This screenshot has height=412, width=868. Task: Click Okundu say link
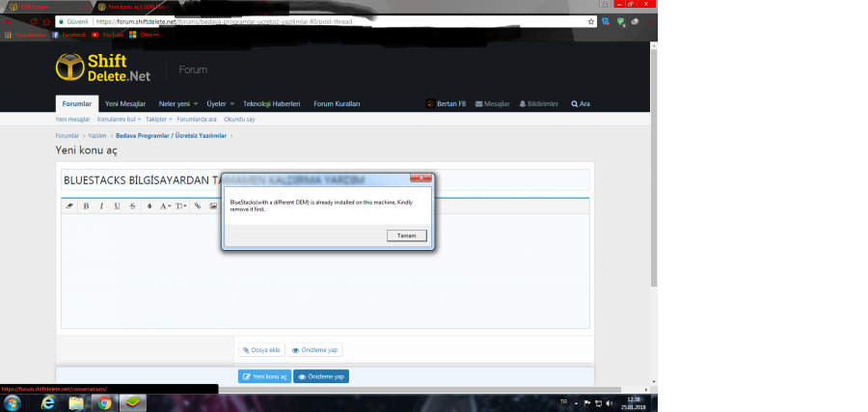pos(239,119)
